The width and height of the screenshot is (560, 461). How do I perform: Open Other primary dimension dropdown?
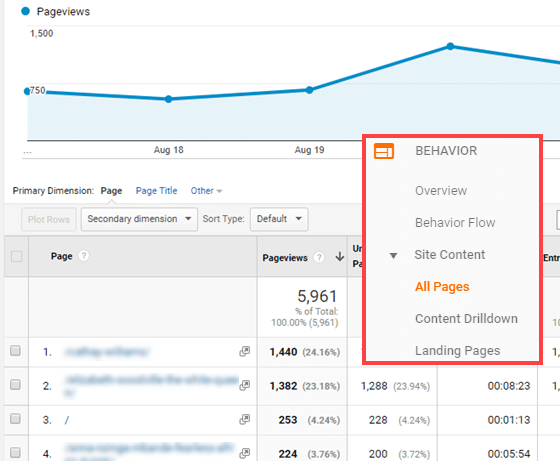(206, 191)
